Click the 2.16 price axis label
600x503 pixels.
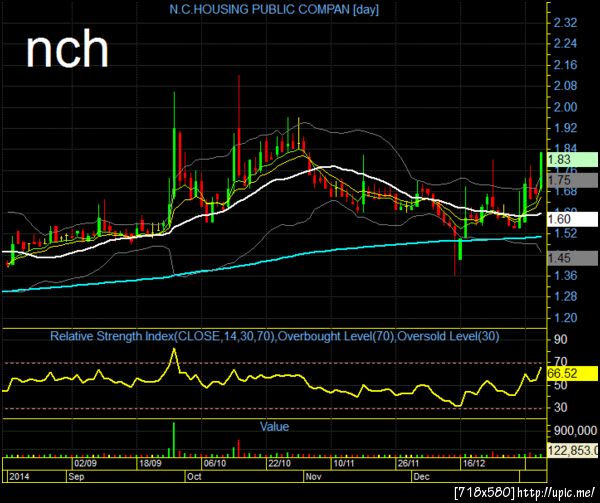(565, 65)
